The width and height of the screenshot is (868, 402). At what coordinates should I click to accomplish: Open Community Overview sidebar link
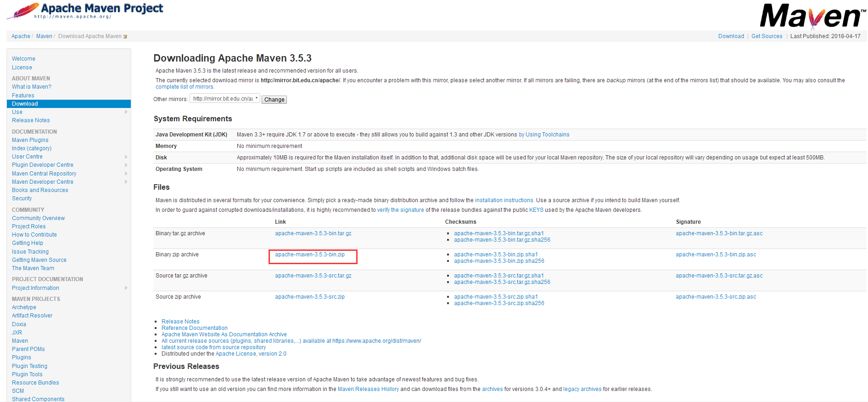click(39, 218)
